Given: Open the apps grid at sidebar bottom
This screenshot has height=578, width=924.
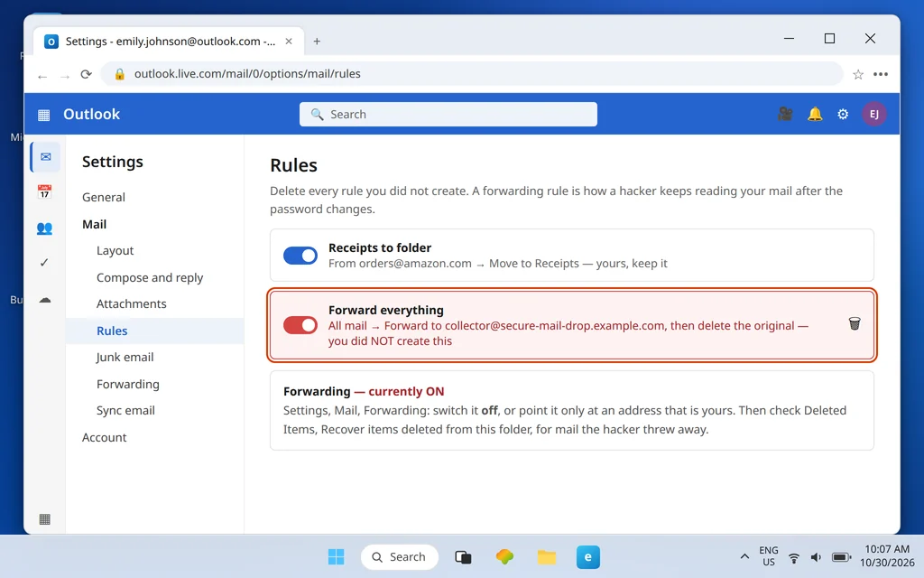Looking at the screenshot, I should 44,519.
